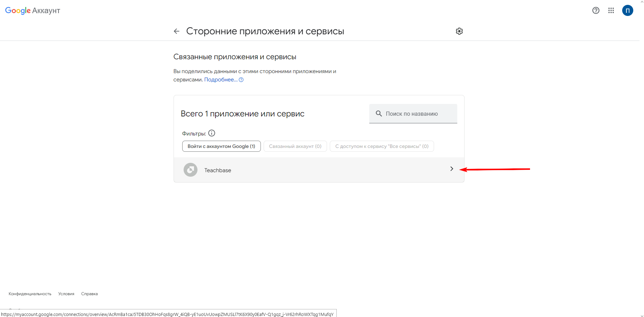Screen dimensions: 644x317
Task: Select filter "С доступом к сервису Все сервисы"
Action: coord(382,146)
